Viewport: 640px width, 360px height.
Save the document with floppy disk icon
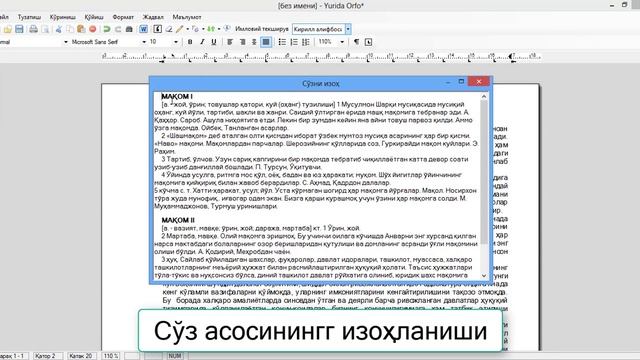19,29
